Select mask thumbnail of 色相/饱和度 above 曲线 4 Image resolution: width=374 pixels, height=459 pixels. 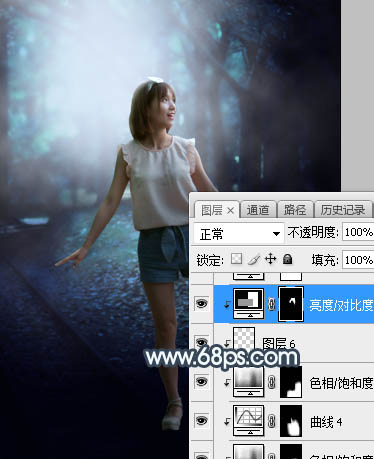(x=291, y=382)
